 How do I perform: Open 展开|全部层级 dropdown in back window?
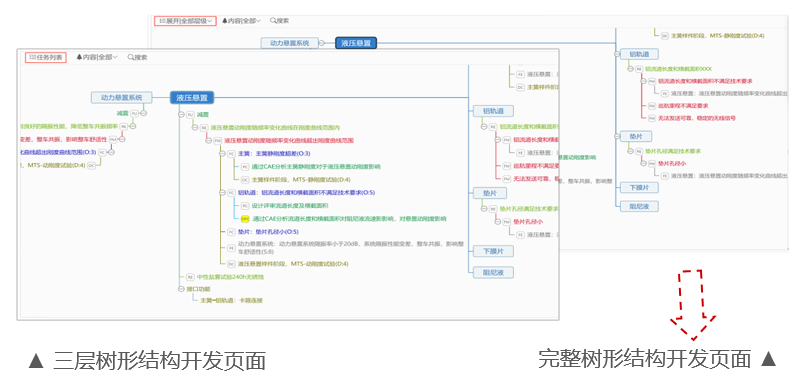pos(185,21)
